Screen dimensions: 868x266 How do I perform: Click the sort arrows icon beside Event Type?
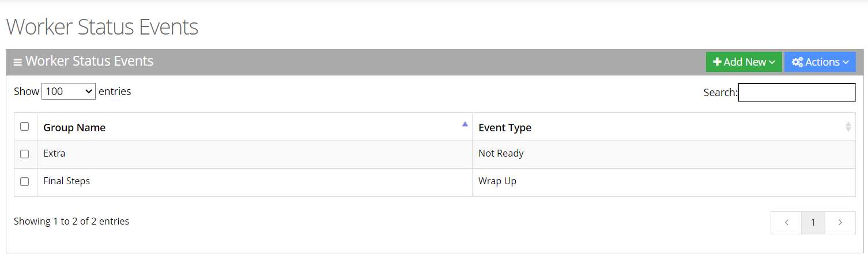click(x=848, y=127)
